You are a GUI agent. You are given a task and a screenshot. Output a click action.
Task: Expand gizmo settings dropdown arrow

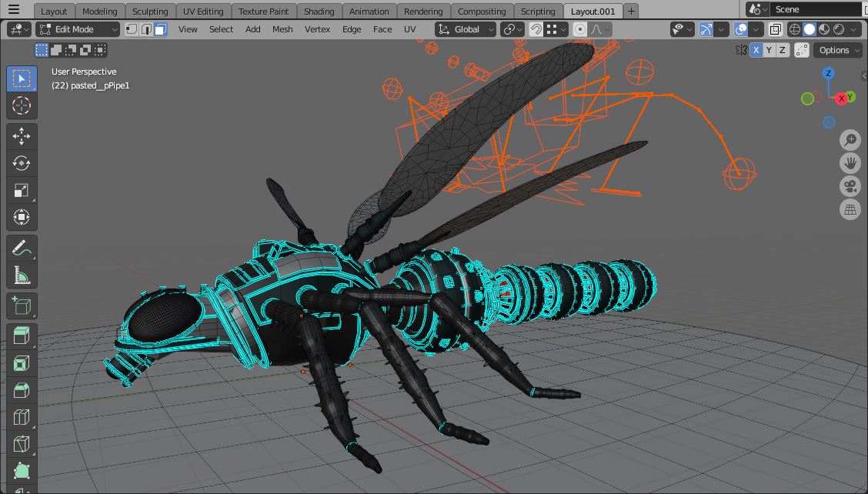(x=721, y=29)
